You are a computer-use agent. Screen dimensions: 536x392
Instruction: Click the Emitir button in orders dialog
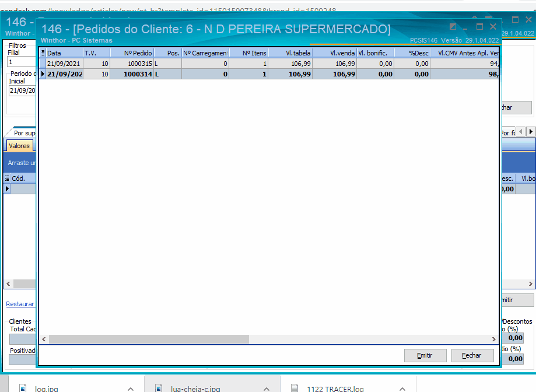pyautogui.click(x=425, y=355)
